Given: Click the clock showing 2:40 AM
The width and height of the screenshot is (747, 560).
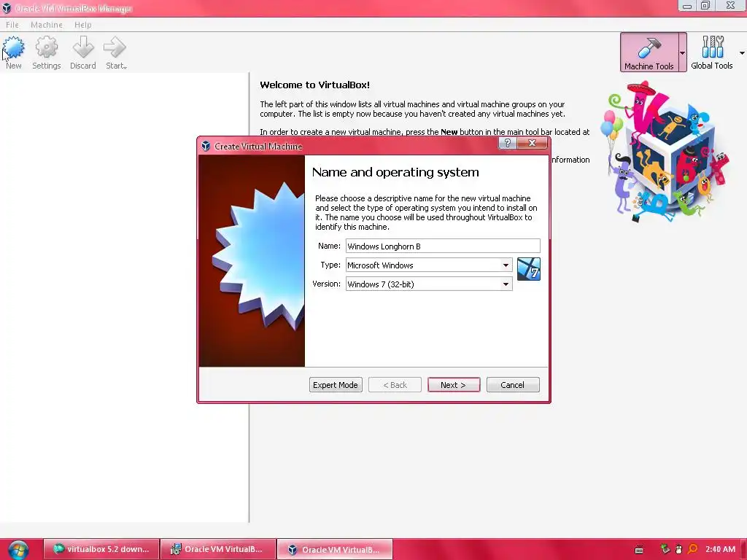Looking at the screenshot, I should (x=720, y=549).
